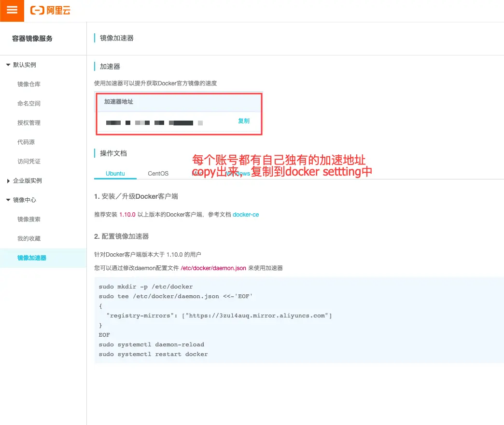Open the docker-ce documentation link
Viewport: 504px width, 425px height.
point(246,215)
